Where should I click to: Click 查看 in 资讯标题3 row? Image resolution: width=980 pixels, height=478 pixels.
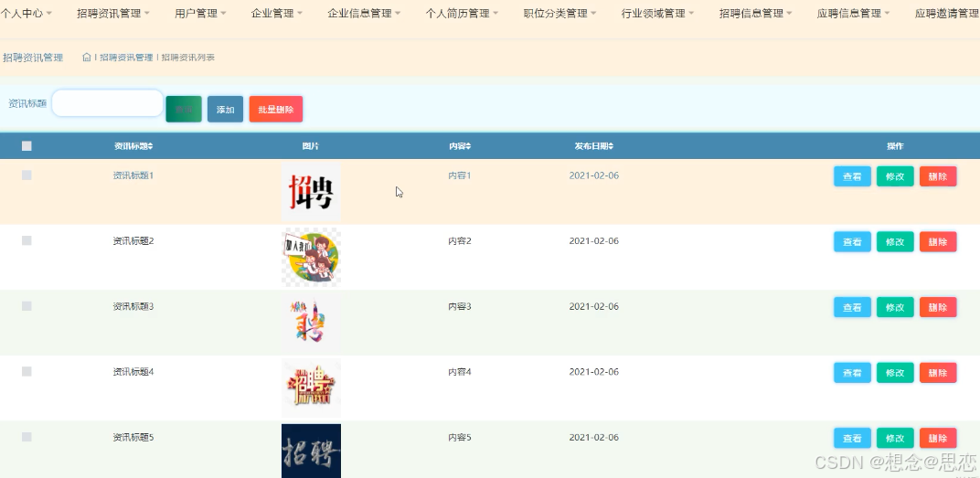click(853, 307)
